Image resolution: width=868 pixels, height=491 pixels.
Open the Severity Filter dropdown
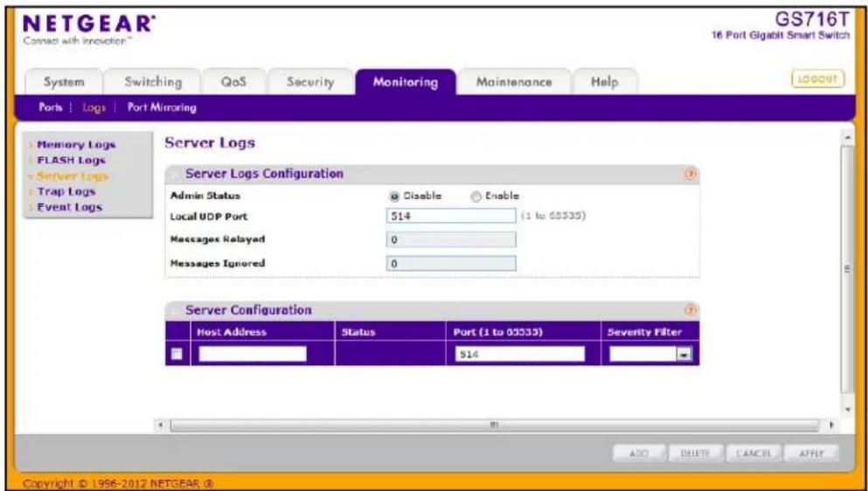click(684, 355)
